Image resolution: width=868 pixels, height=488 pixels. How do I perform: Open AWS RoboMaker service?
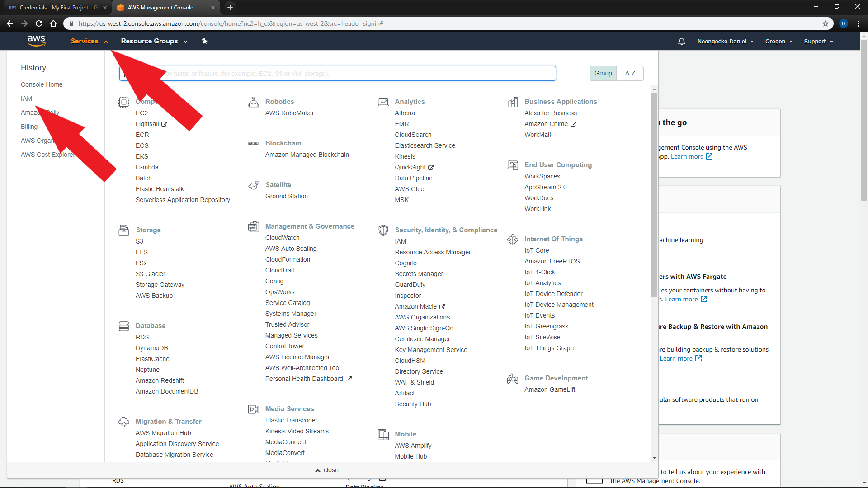tap(289, 113)
